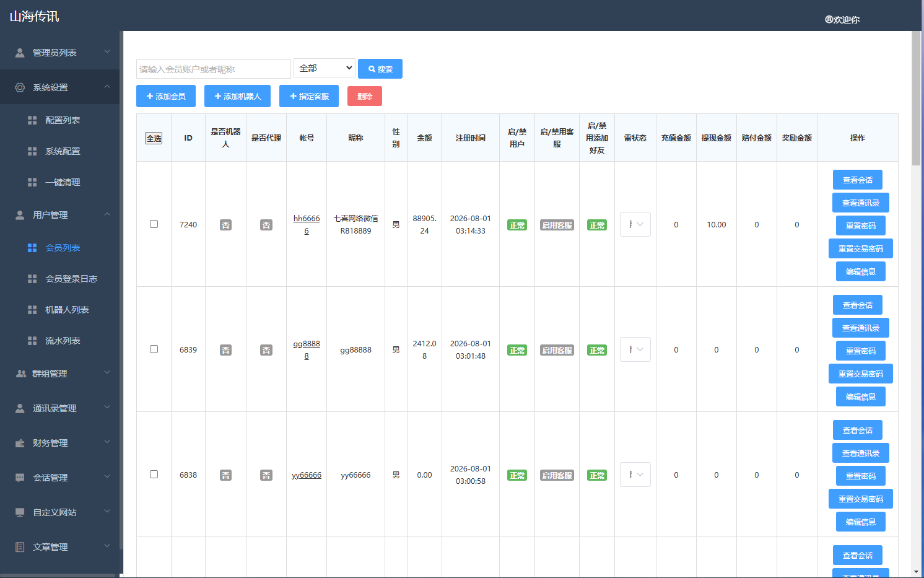The image size is (924, 578).
Task: Expand 会话管理 with its chevron
Action: click(x=107, y=477)
